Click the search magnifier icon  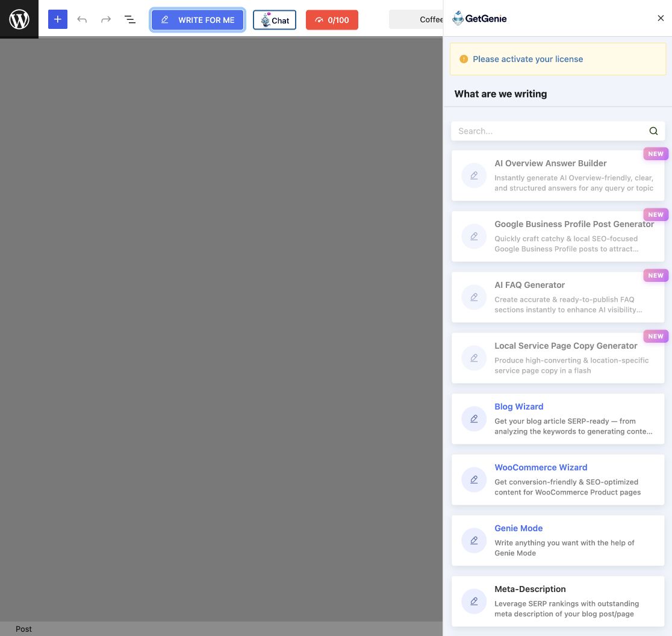(653, 131)
